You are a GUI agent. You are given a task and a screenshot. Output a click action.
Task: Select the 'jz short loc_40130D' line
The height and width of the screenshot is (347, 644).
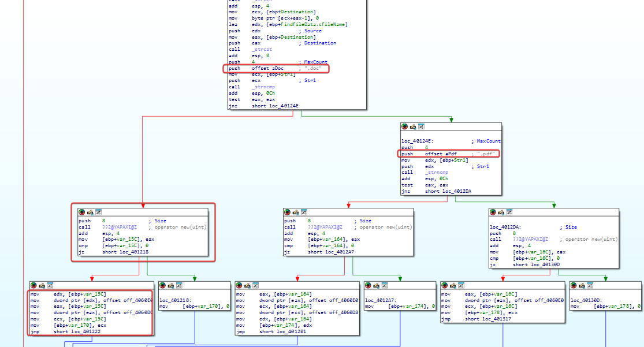[x=524, y=265]
